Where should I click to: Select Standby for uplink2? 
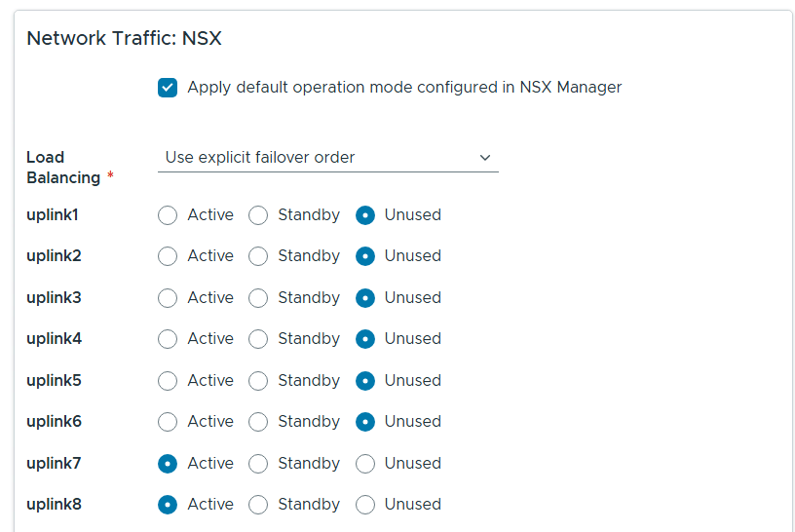[x=258, y=256]
